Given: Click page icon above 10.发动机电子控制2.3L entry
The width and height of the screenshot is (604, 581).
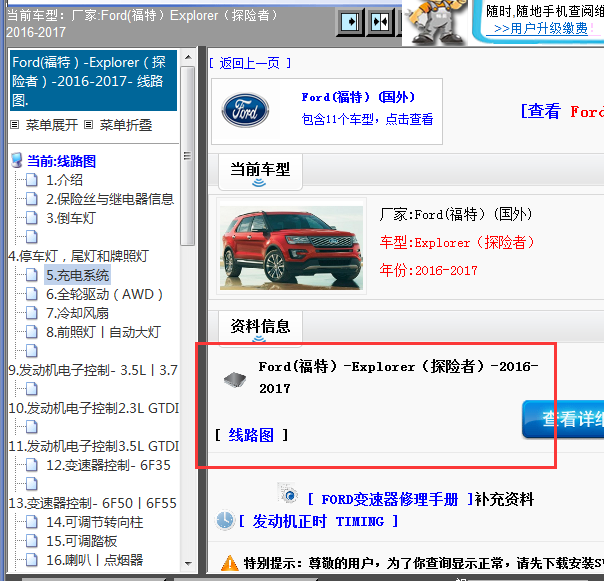Looking at the screenshot, I should (x=32, y=389).
